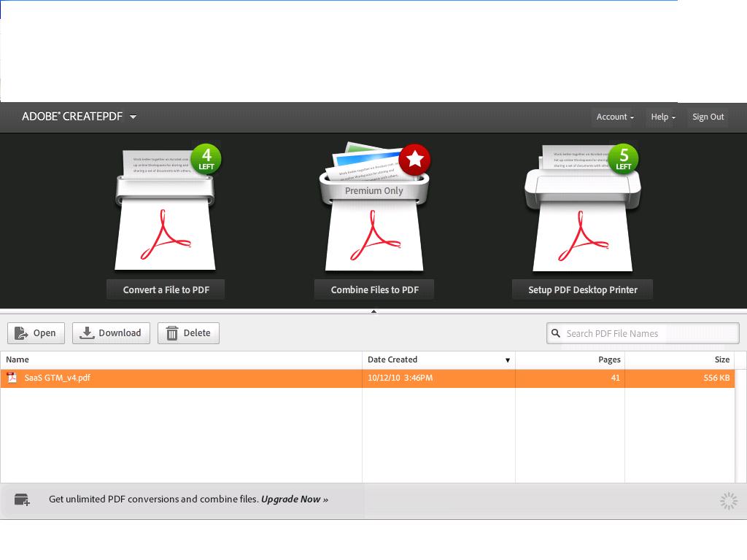The height and width of the screenshot is (560, 747).
Task: Click Sign Out
Action: pos(708,117)
